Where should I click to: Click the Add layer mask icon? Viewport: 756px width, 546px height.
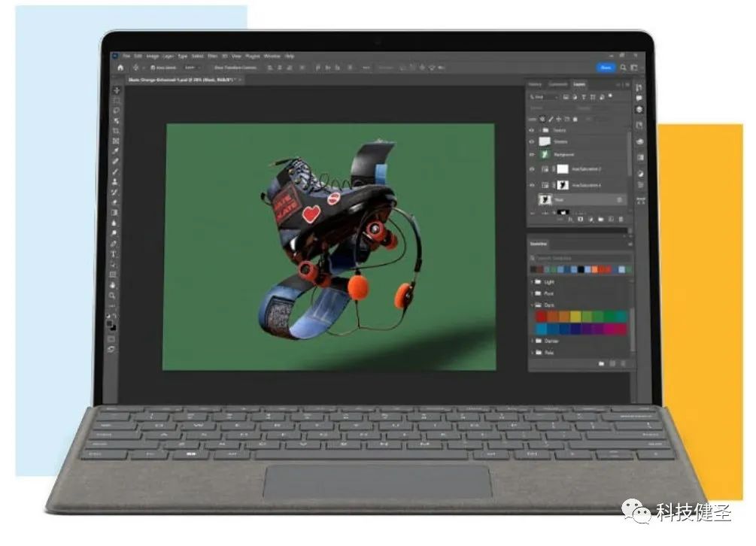pyautogui.click(x=580, y=219)
